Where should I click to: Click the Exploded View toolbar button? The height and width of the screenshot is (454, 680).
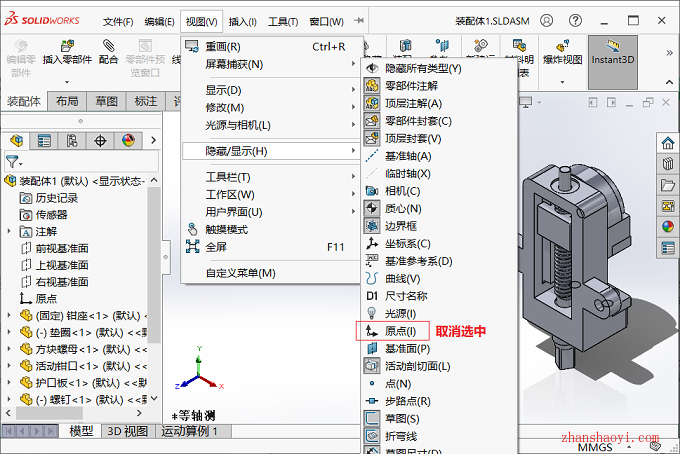562,52
